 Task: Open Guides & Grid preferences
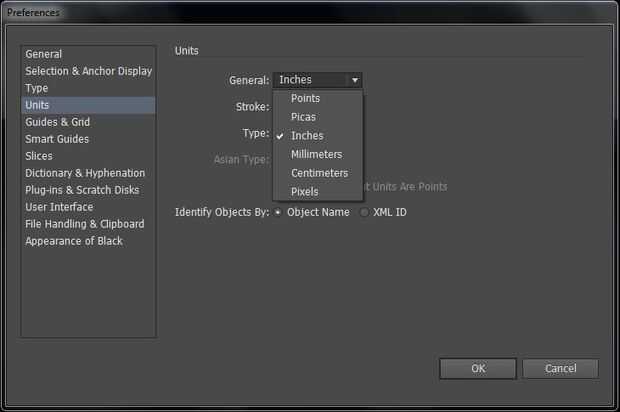pos(89,122)
